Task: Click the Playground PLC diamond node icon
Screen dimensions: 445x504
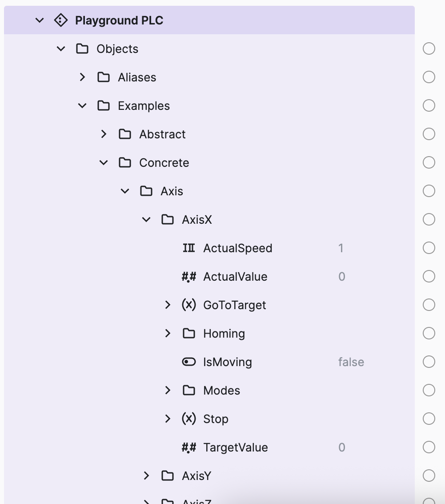Action: tap(60, 20)
